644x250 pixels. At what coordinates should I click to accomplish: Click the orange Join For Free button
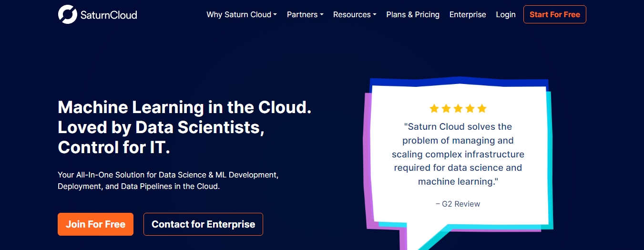tap(95, 224)
